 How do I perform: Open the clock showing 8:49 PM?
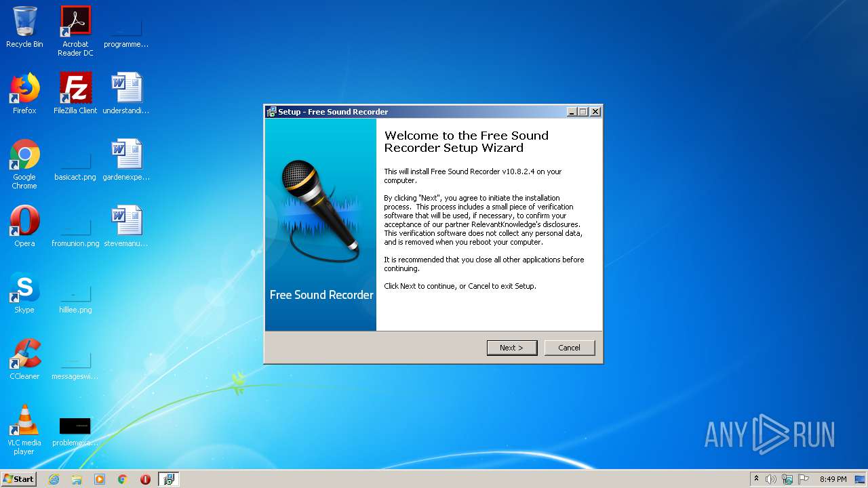(x=833, y=479)
